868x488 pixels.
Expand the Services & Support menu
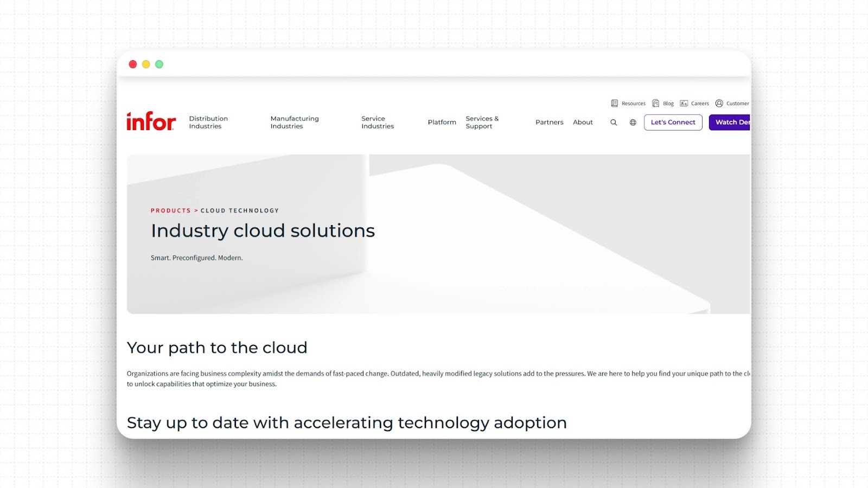click(482, 122)
